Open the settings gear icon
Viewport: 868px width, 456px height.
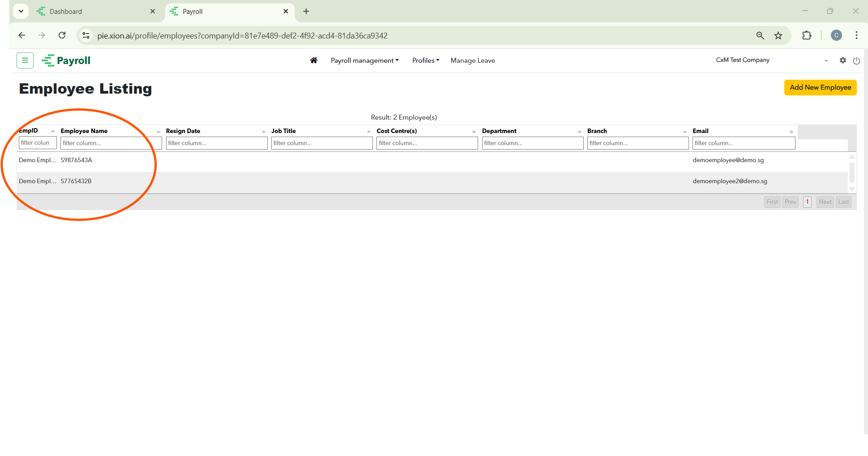pyautogui.click(x=842, y=60)
